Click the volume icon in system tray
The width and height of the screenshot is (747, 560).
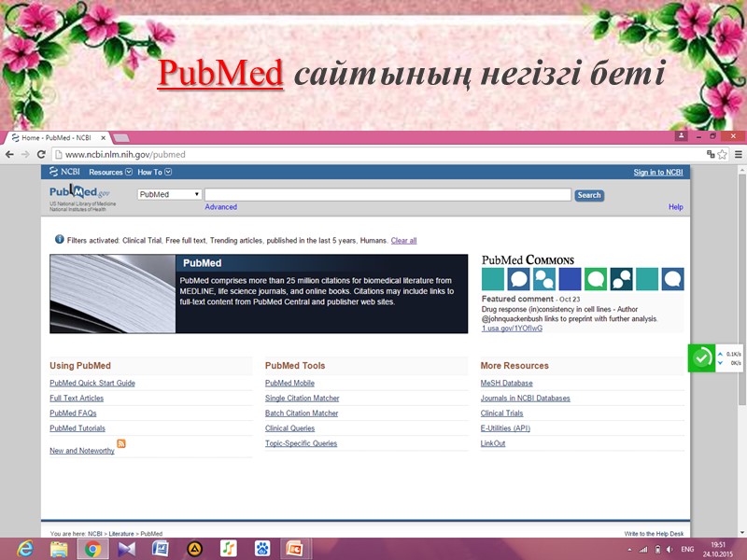[x=669, y=550]
